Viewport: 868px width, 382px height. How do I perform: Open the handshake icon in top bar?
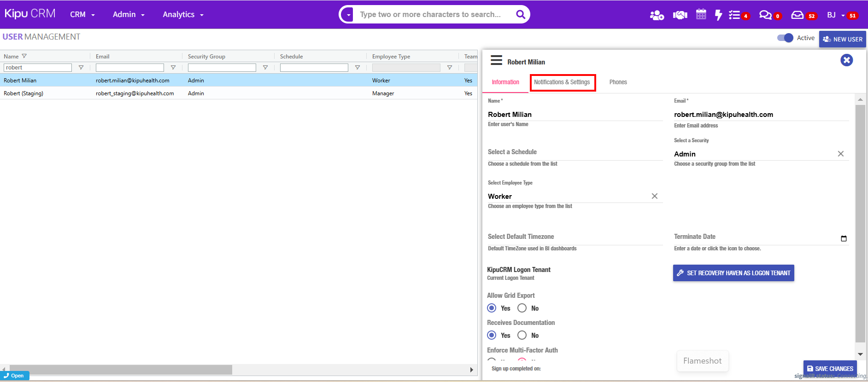tap(680, 15)
